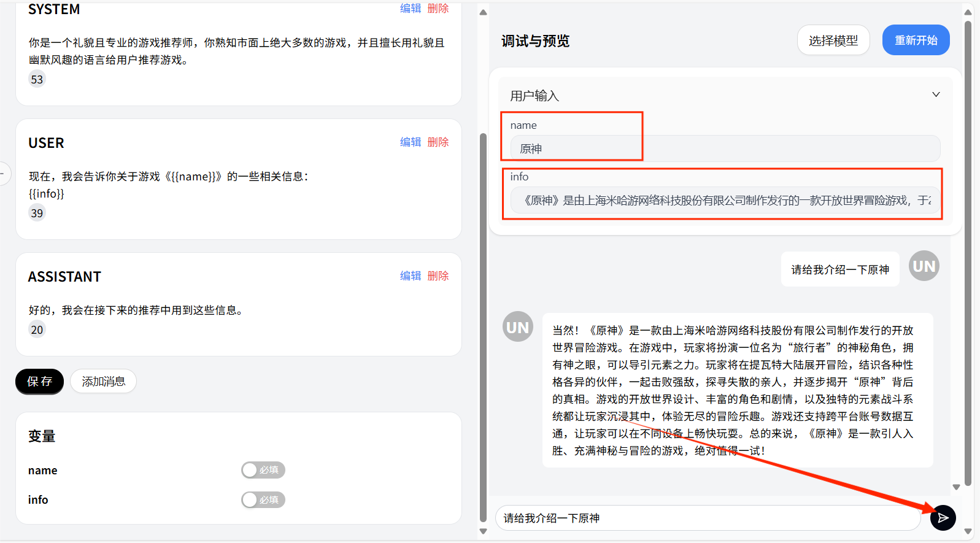Click the UN avatar beside the user message
The height and width of the screenshot is (543, 980).
(924, 266)
